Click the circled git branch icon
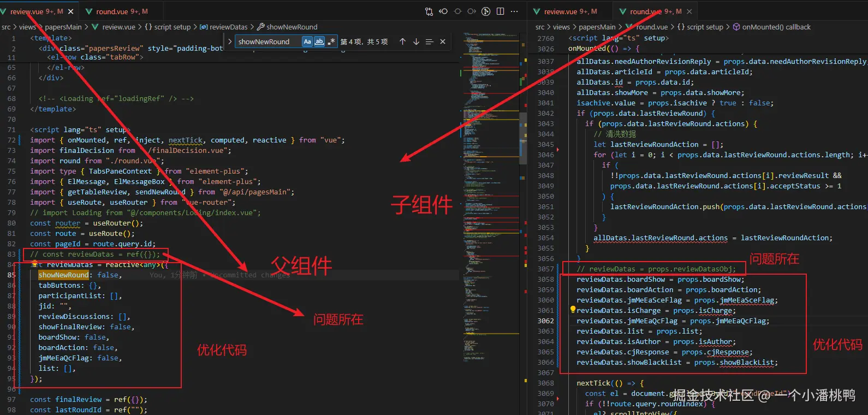Screen dimensions: 868x415 click(486, 11)
